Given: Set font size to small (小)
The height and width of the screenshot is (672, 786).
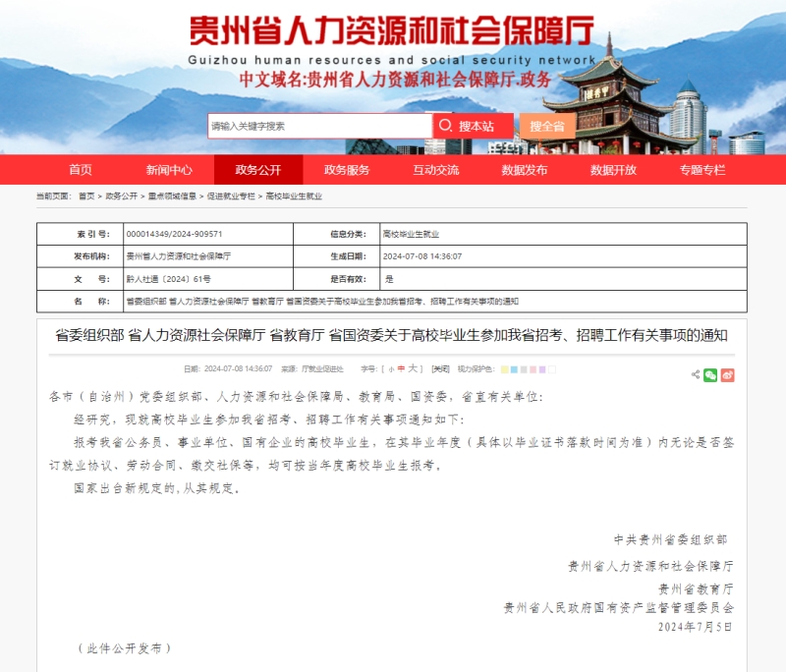Looking at the screenshot, I should pyautogui.click(x=390, y=369).
